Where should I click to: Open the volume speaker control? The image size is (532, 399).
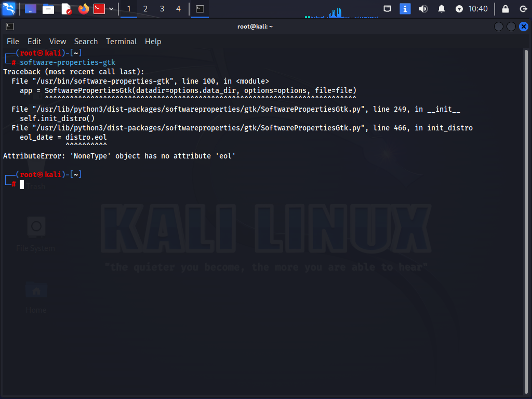pyautogui.click(x=423, y=9)
